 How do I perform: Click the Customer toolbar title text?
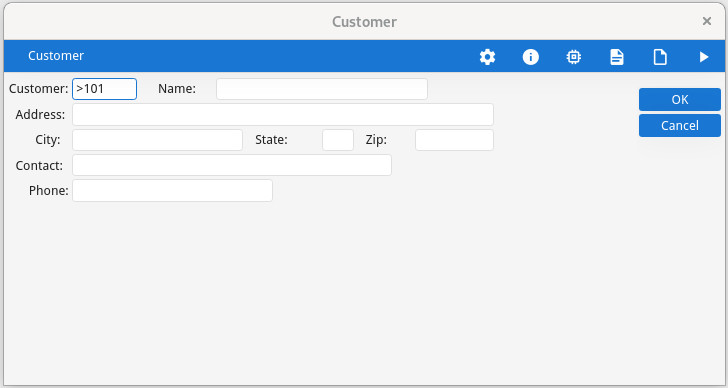[x=56, y=56]
